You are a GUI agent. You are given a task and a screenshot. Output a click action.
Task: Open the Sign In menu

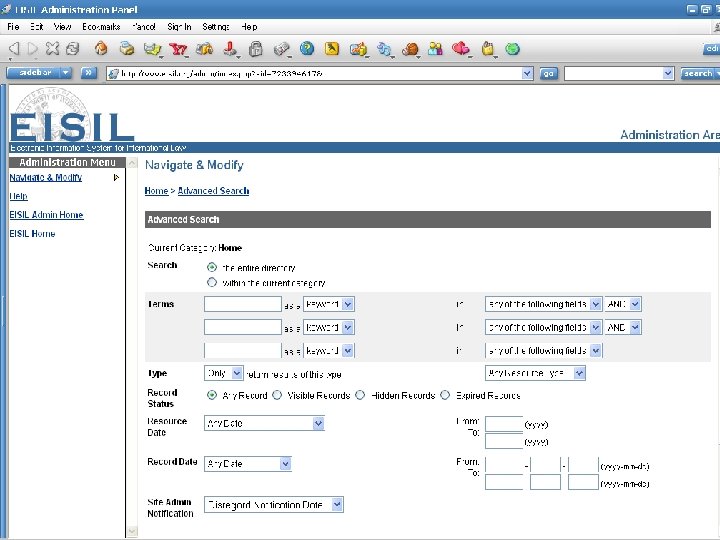[179, 27]
